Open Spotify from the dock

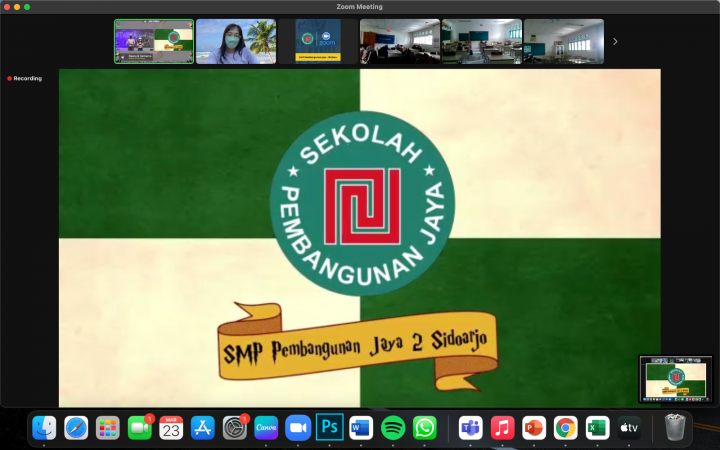click(x=393, y=428)
